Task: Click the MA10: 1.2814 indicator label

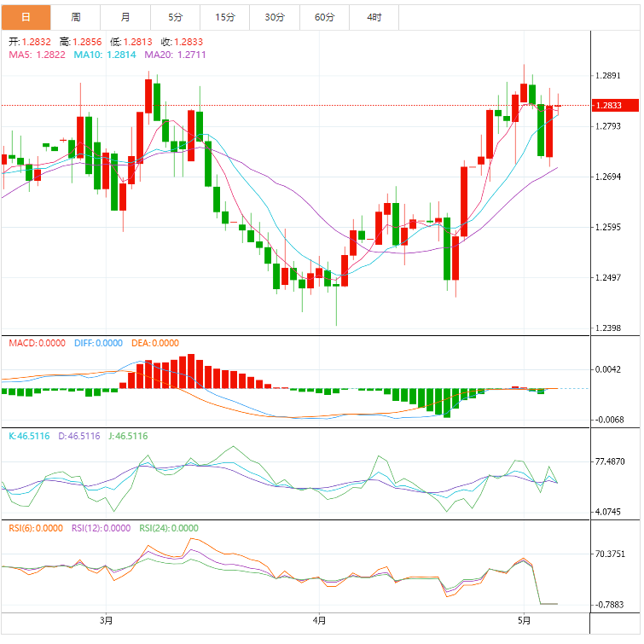Action: (105, 55)
